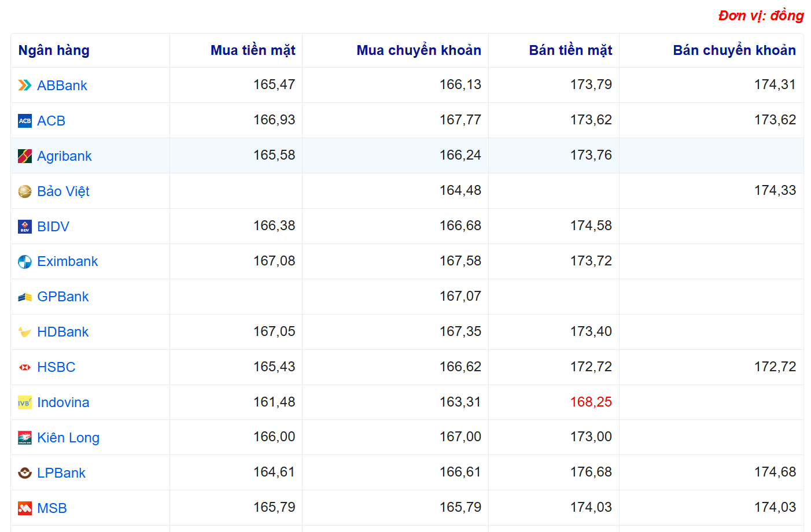Click the Kiên Long logo icon
811x532 pixels.
[25, 438]
